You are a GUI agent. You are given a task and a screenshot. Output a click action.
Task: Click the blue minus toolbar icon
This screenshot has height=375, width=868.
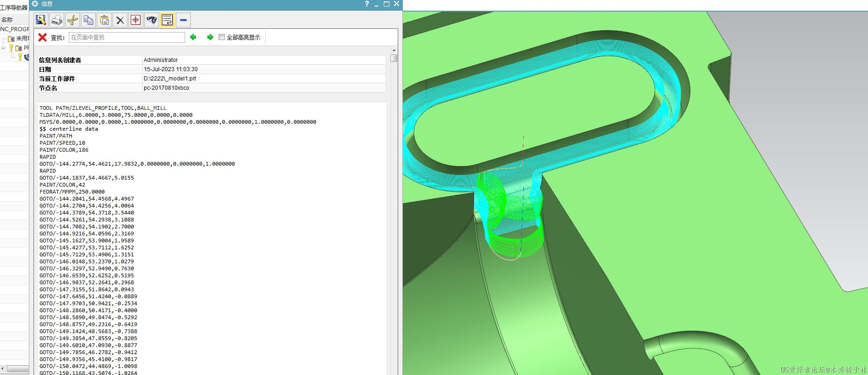tap(183, 20)
